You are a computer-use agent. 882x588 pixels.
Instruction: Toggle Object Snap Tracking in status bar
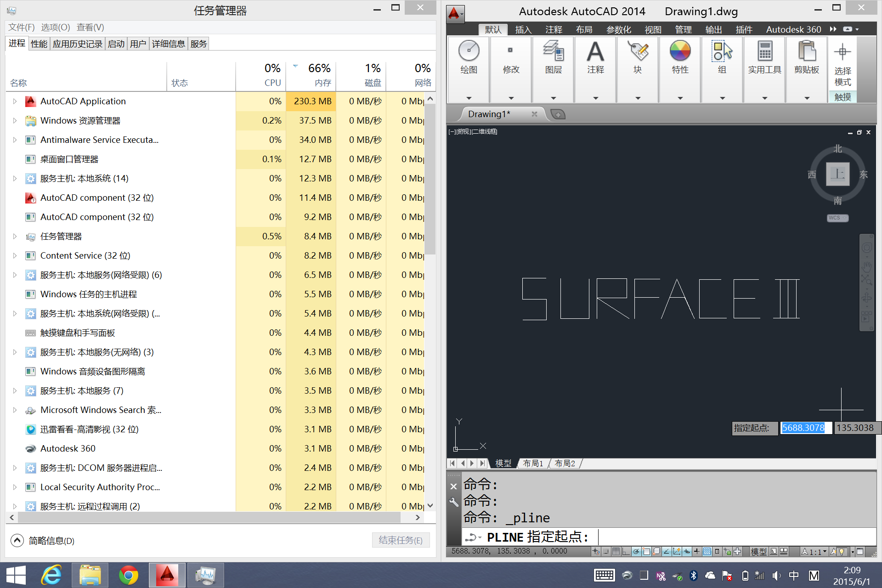(667, 552)
